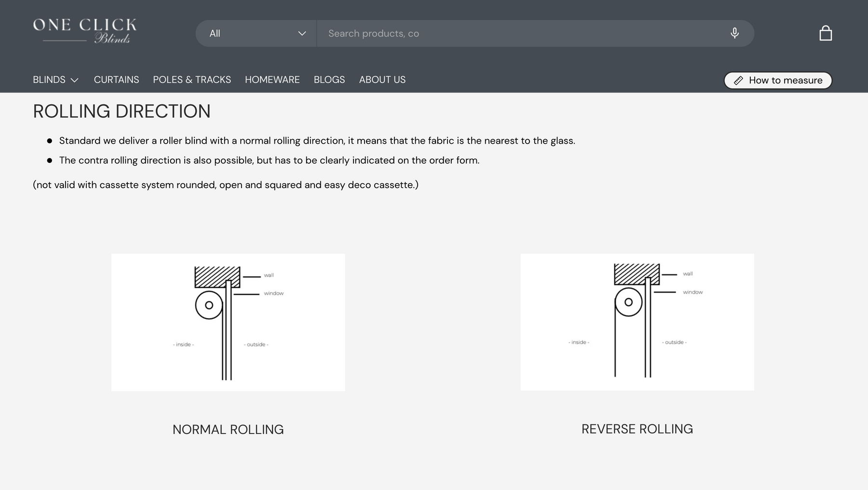
Task: Expand the BLINDS menu chevron
Action: click(74, 80)
